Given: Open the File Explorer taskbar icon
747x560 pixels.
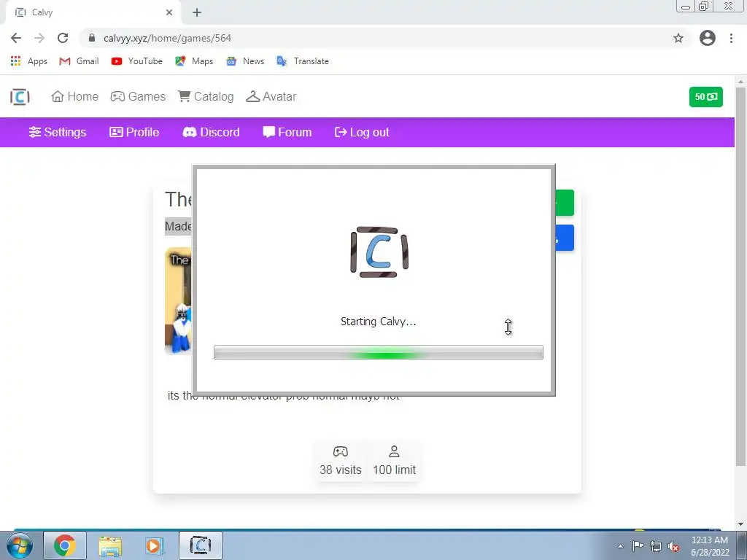Looking at the screenshot, I should pyautogui.click(x=110, y=545).
